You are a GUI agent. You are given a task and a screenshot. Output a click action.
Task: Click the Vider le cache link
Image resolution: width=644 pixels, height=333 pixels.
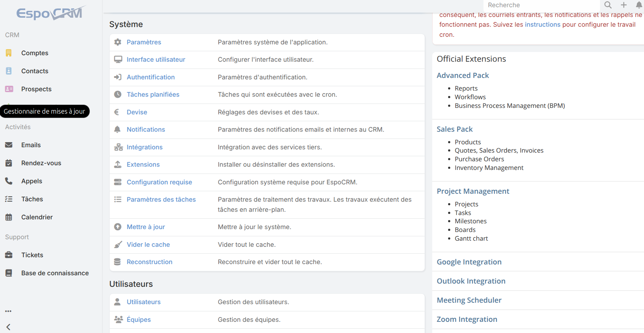[148, 245]
